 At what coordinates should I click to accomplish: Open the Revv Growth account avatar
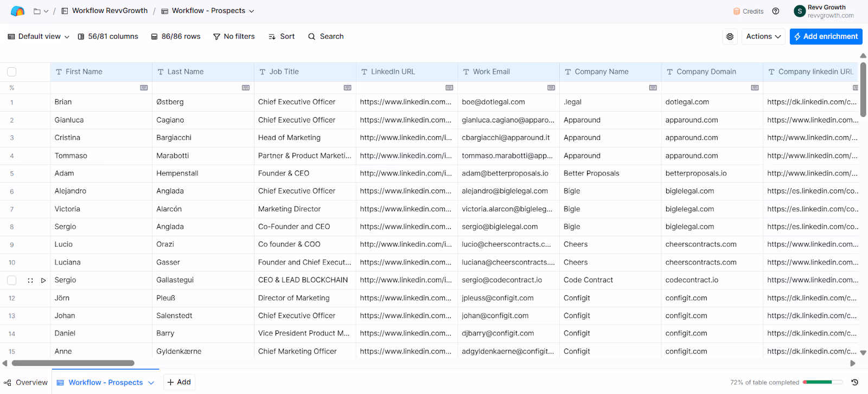tap(800, 11)
